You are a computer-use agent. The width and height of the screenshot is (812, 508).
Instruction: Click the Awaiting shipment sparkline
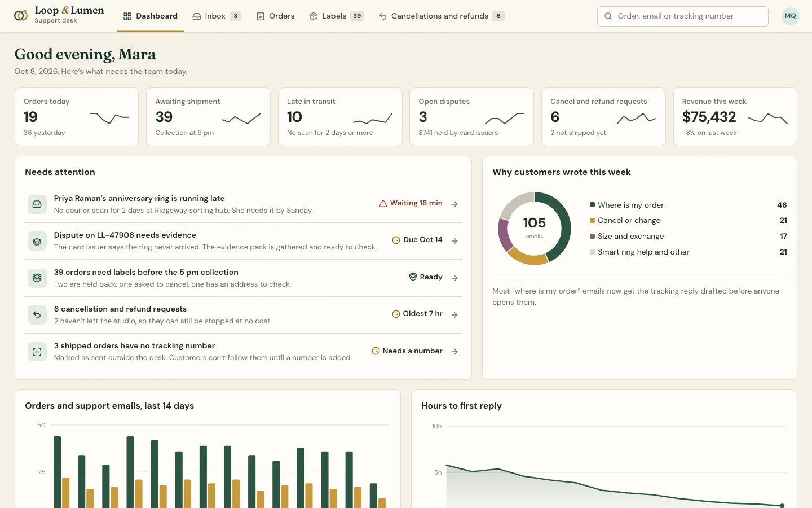coord(241,118)
